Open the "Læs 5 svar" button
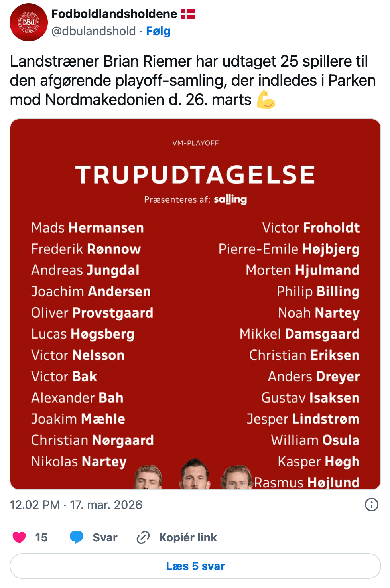This screenshot has height=588, width=390. pyautogui.click(x=195, y=566)
